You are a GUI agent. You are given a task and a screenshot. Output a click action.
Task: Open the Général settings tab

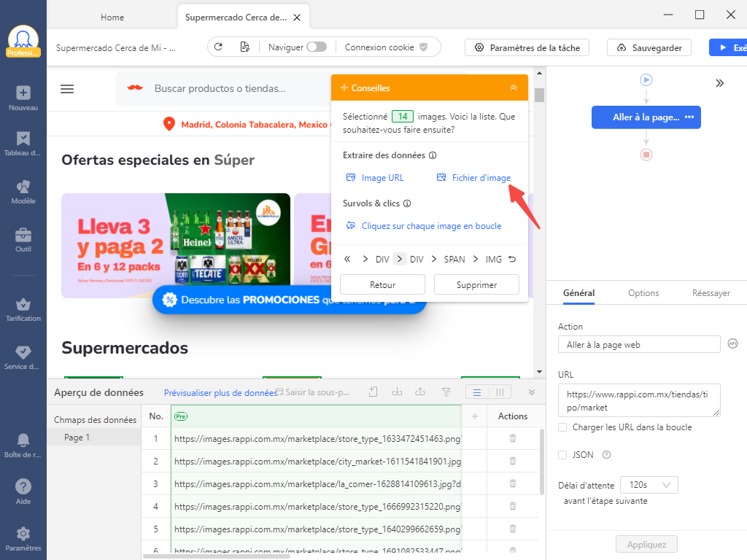[x=578, y=293]
